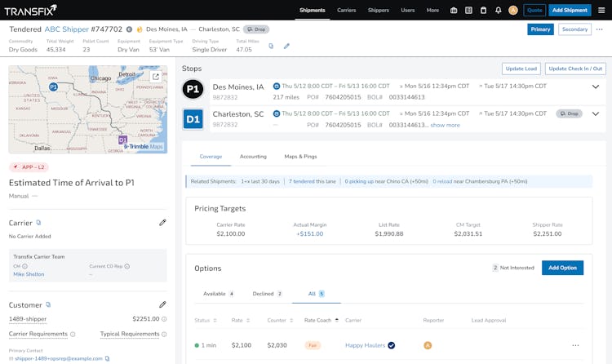The image size is (612, 364).
Task: Open Mike Shelton profile link
Action: tap(29, 274)
